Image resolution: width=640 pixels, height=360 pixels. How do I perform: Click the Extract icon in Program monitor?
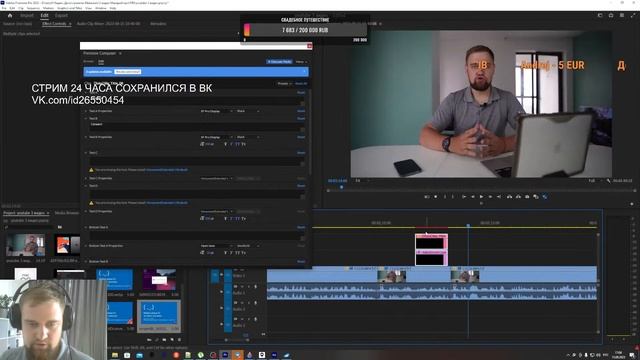518,197
